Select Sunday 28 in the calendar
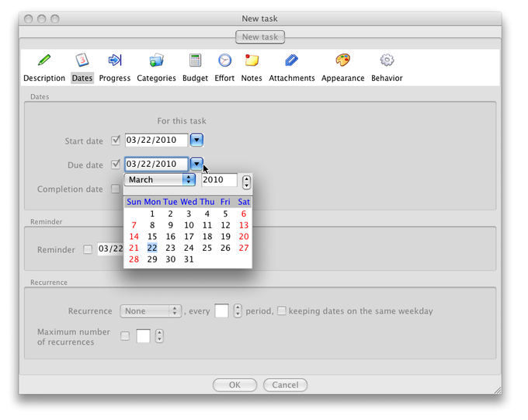This screenshot has height=420, width=528. [134, 259]
